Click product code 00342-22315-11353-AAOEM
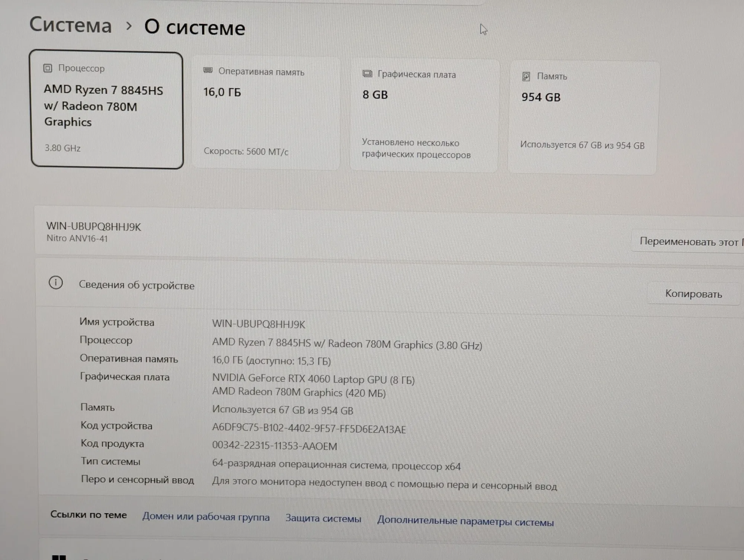The height and width of the screenshot is (560, 744). 275,445
